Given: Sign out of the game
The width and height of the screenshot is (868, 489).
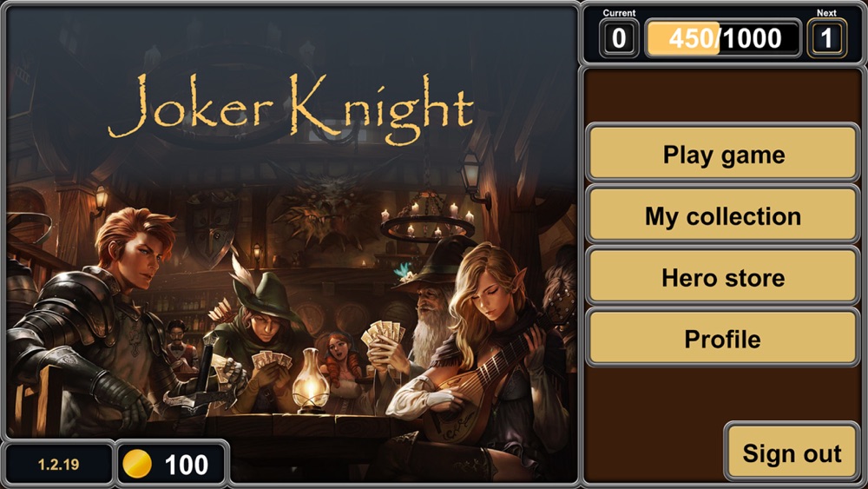Looking at the screenshot, I should [x=792, y=453].
